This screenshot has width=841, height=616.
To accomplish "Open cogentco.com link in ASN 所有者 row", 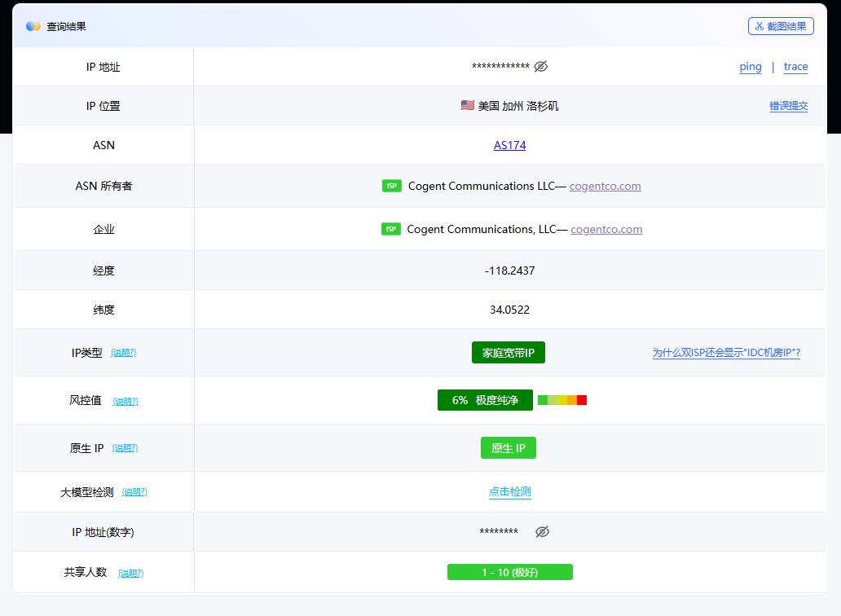I will pyautogui.click(x=605, y=186).
